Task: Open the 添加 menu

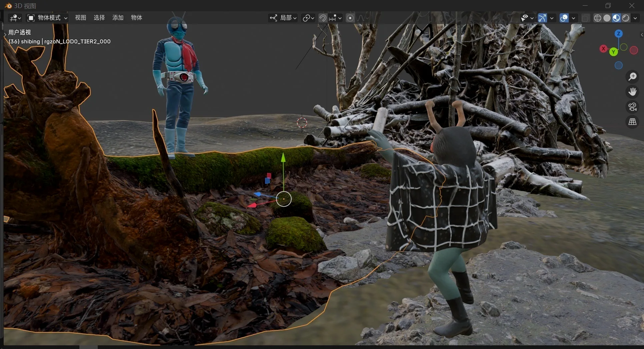Action: (118, 18)
